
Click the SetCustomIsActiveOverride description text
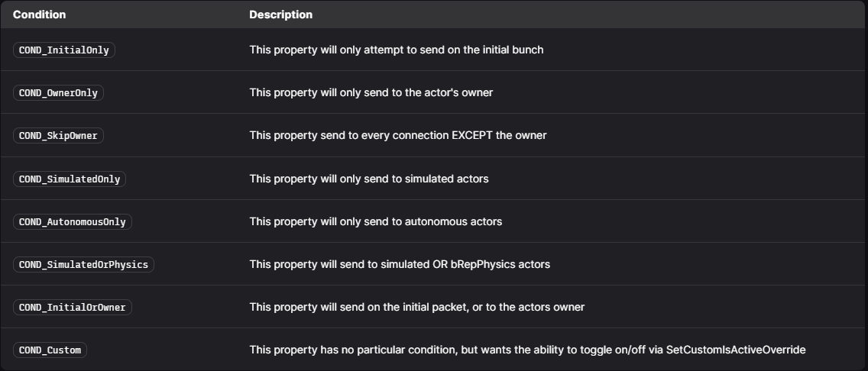tap(527, 350)
